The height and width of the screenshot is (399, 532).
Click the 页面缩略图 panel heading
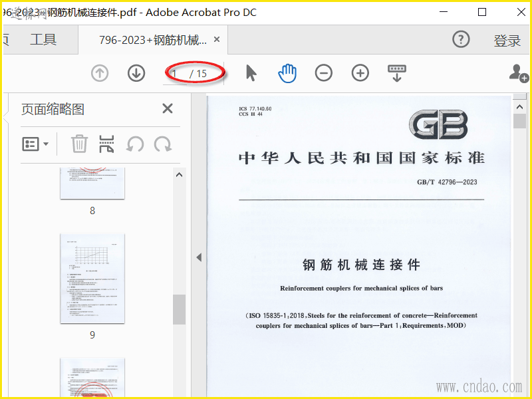53,109
